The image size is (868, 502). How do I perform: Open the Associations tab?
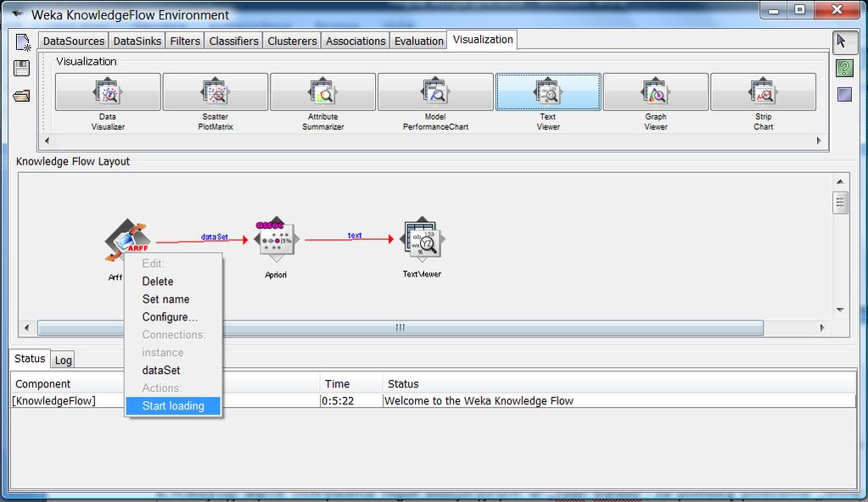coord(356,41)
